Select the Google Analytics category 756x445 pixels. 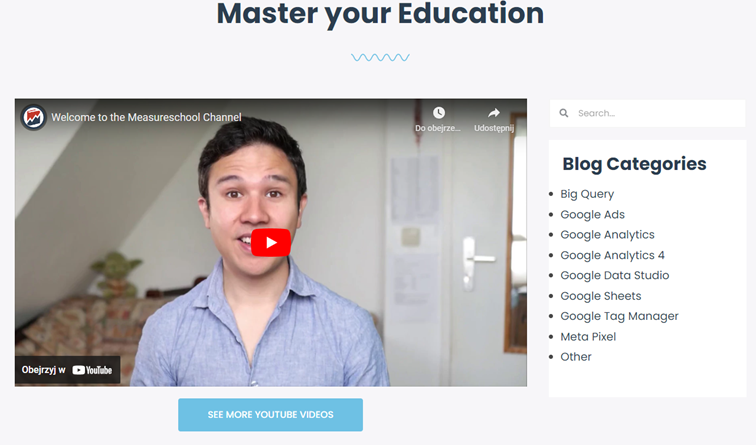coord(607,235)
